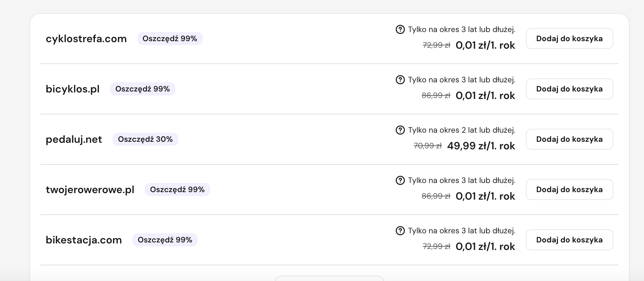Click Dodaj do koszyka for pedaluj.net
644x281 pixels.
(569, 139)
